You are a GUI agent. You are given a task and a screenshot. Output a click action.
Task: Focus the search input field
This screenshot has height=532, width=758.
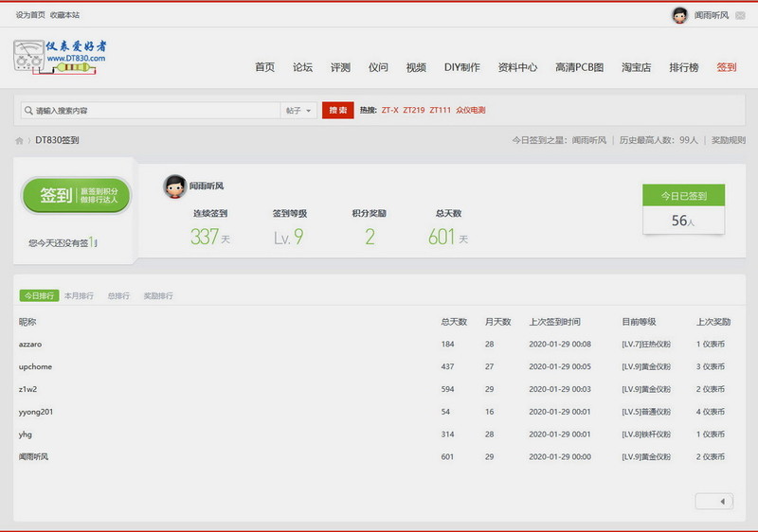coord(152,111)
